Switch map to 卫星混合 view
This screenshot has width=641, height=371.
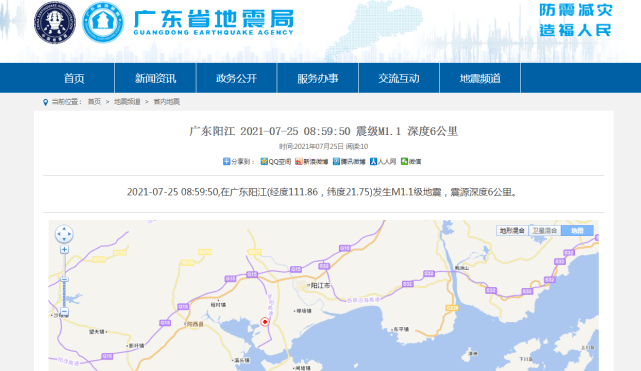[545, 230]
